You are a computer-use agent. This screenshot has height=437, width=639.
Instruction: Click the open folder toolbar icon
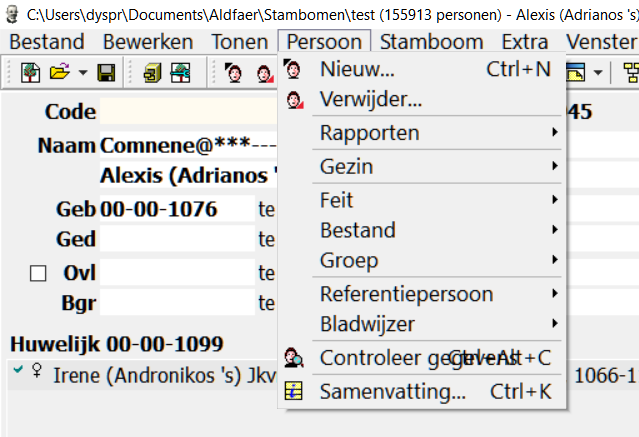point(59,72)
